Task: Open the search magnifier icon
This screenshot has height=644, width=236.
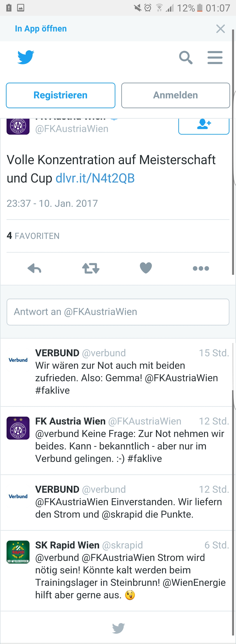Action: point(186,57)
